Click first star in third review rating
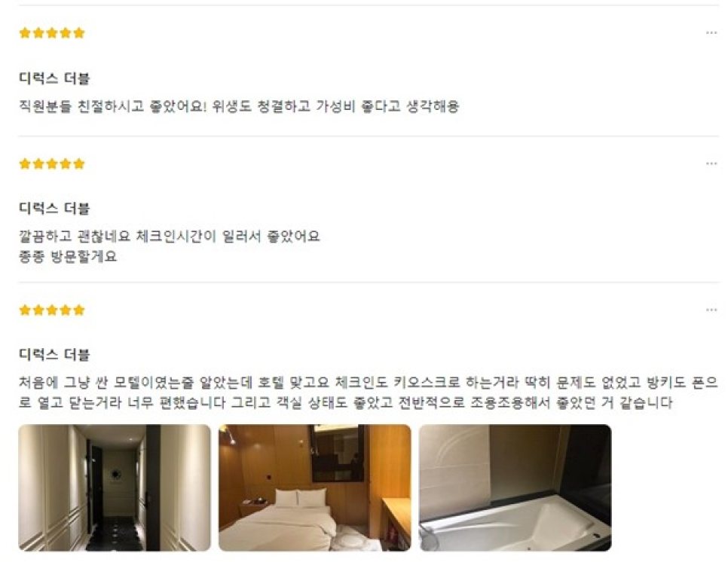The image size is (728, 562). point(25,310)
